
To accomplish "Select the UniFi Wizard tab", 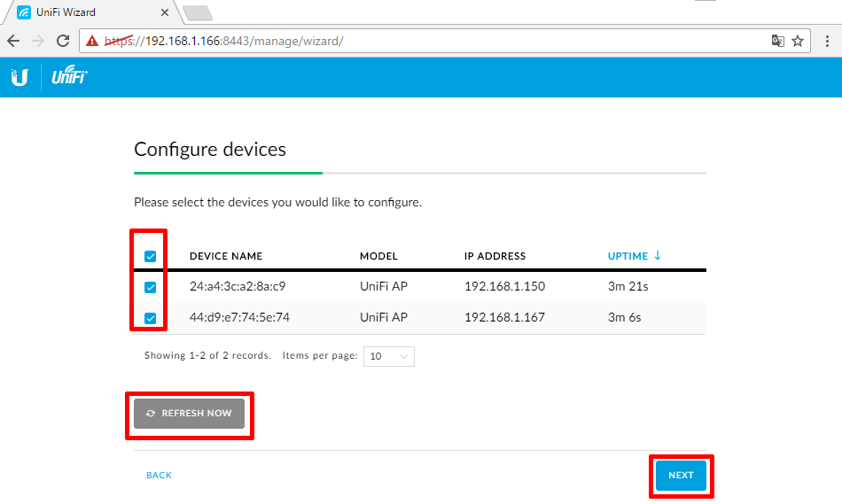I will tap(92, 12).
